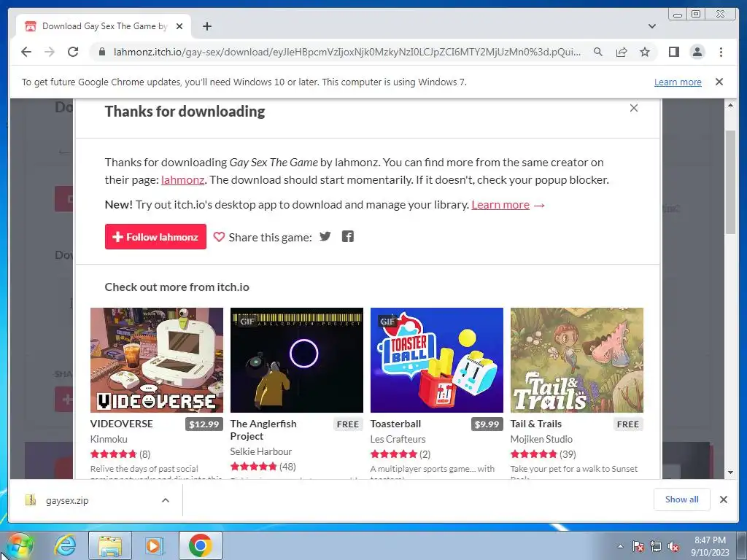Share this page via share icon
The width and height of the screenshot is (747, 560).
pos(622,52)
